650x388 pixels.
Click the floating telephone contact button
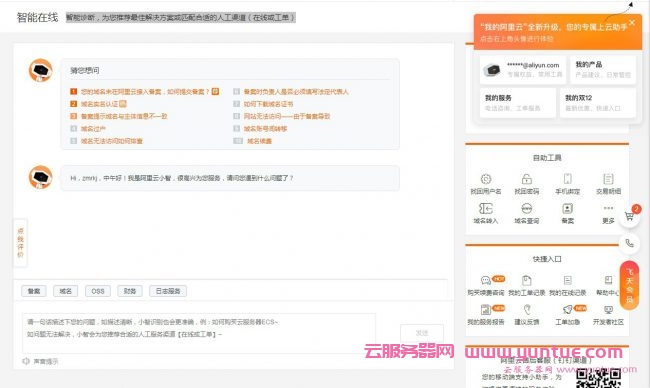pos(629,243)
